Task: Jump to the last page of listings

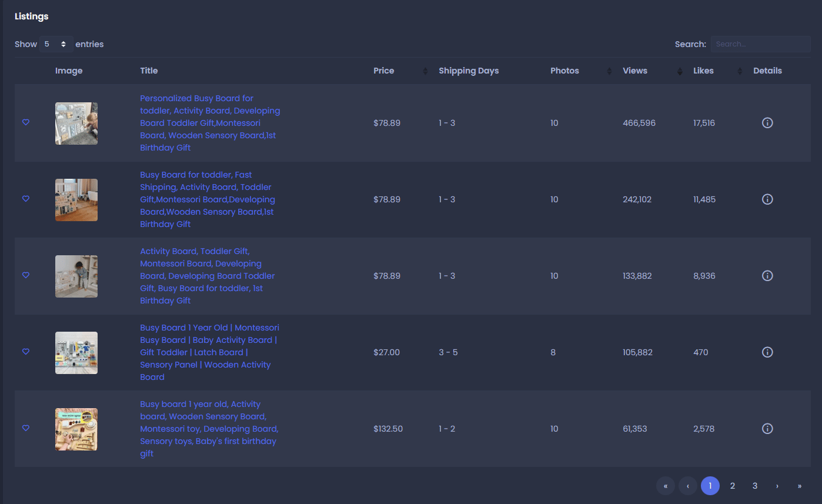Action: coord(800,486)
